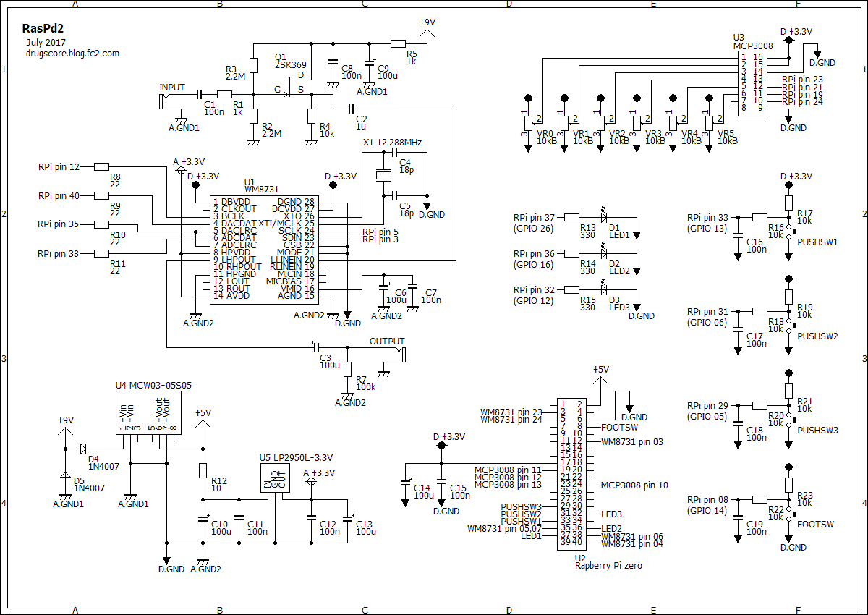Select the INPUT jack symbol
868x615 pixels.
coord(165,100)
